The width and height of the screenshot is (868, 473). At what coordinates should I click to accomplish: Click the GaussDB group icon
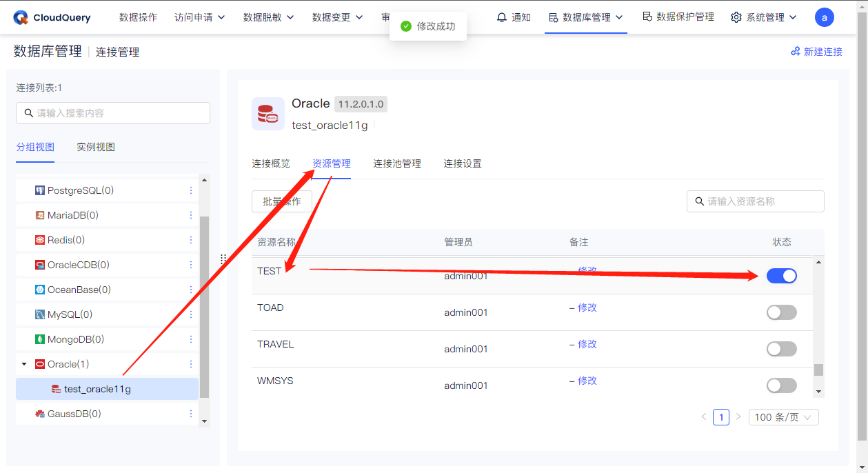click(40, 414)
